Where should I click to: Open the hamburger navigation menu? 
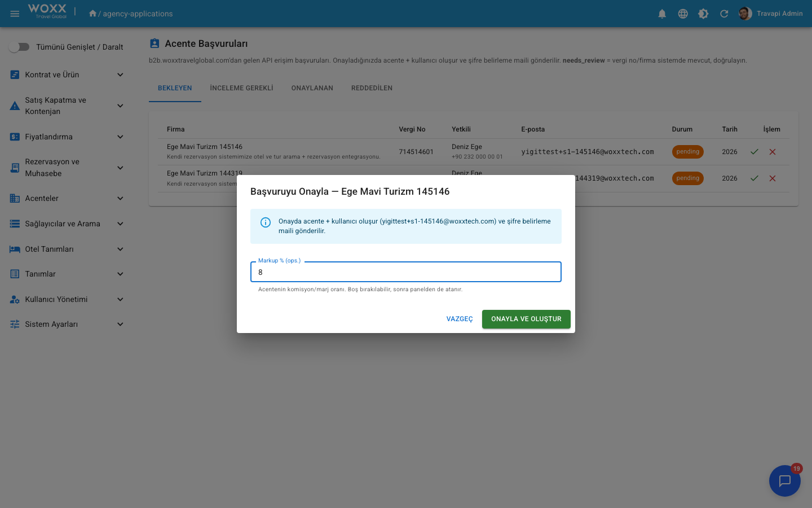[15, 14]
